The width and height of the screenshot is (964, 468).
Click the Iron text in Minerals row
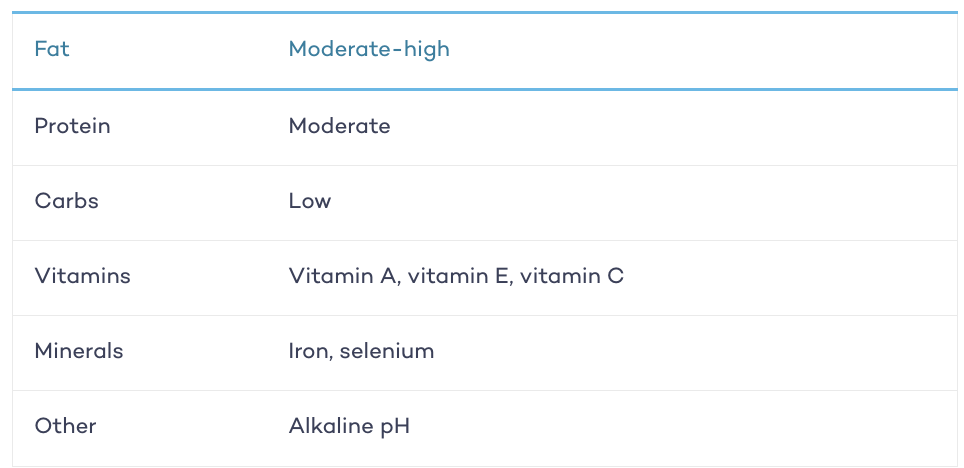click(309, 351)
